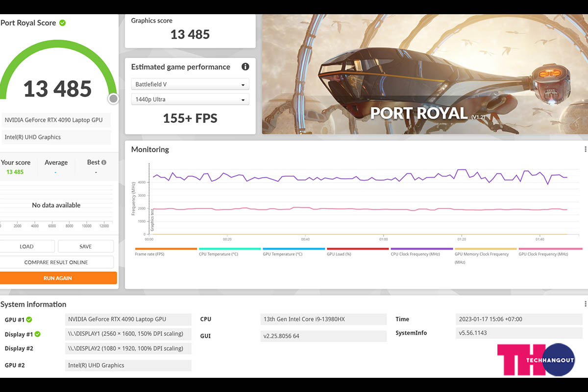Click COMPARE RESULT ONLINE button
Viewport: 588px width, 392px height.
56,262
